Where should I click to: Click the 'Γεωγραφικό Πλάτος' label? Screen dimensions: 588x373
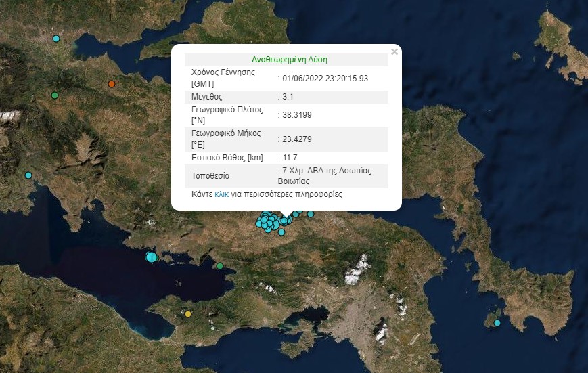pos(227,109)
